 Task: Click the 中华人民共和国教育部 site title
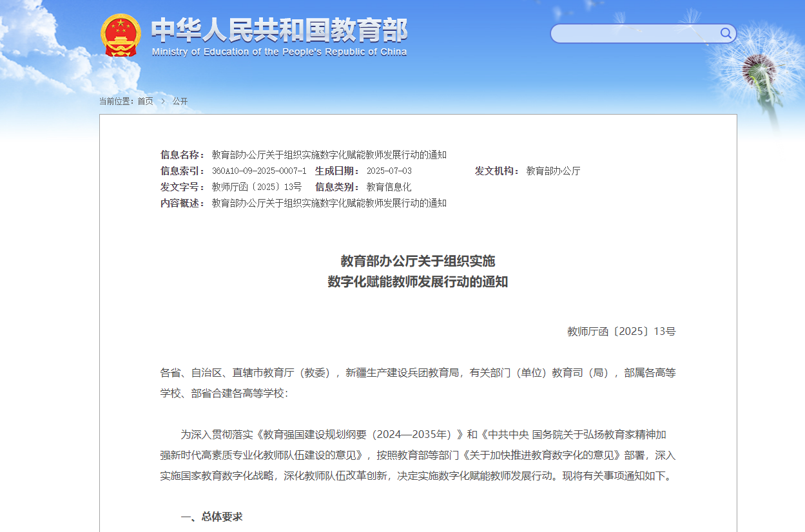279,30
